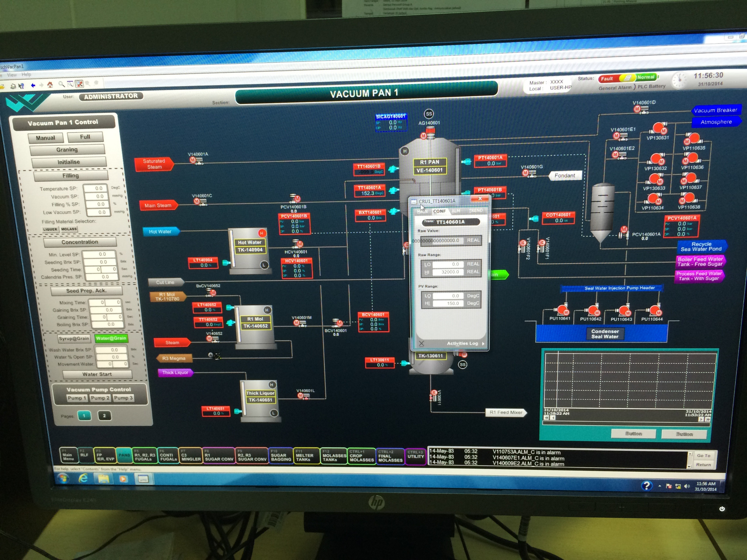
Task: Click the Fondant label
Action: 565,176
